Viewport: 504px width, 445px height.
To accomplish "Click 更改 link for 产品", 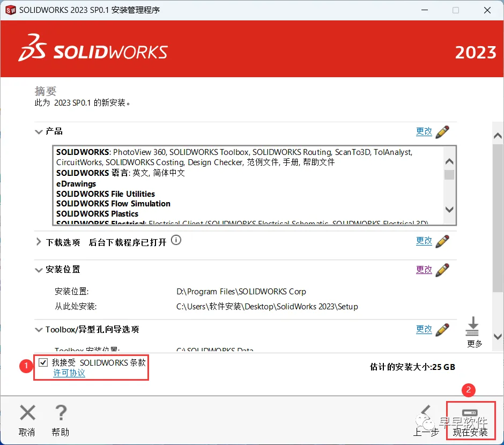I will pyautogui.click(x=424, y=131).
